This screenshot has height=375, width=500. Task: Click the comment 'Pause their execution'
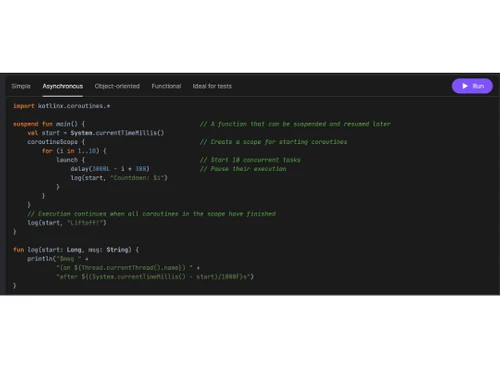243,169
